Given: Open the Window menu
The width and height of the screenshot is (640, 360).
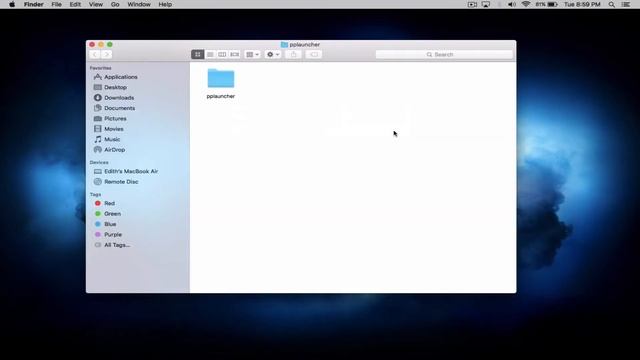Looking at the screenshot, I should [x=139, y=4].
